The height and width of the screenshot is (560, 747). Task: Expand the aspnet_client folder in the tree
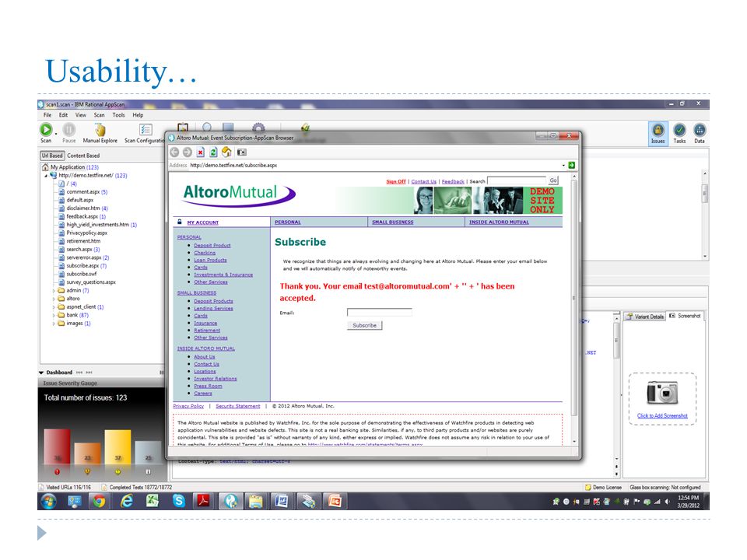click(x=54, y=307)
